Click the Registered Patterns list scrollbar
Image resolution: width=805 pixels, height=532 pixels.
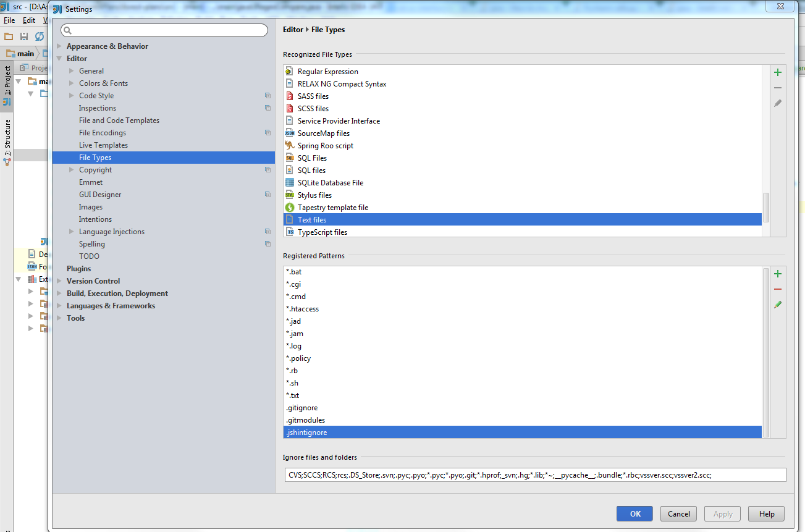(x=766, y=352)
